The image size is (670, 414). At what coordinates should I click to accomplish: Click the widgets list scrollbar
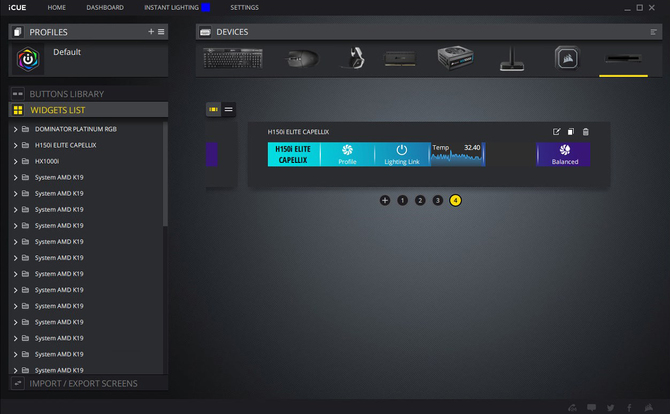(x=165, y=174)
